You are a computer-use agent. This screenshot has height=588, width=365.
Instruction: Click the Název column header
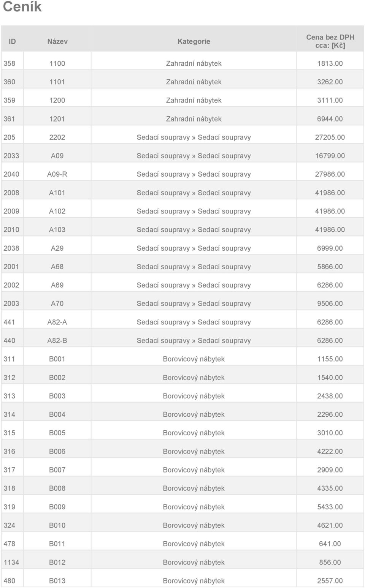click(57, 41)
